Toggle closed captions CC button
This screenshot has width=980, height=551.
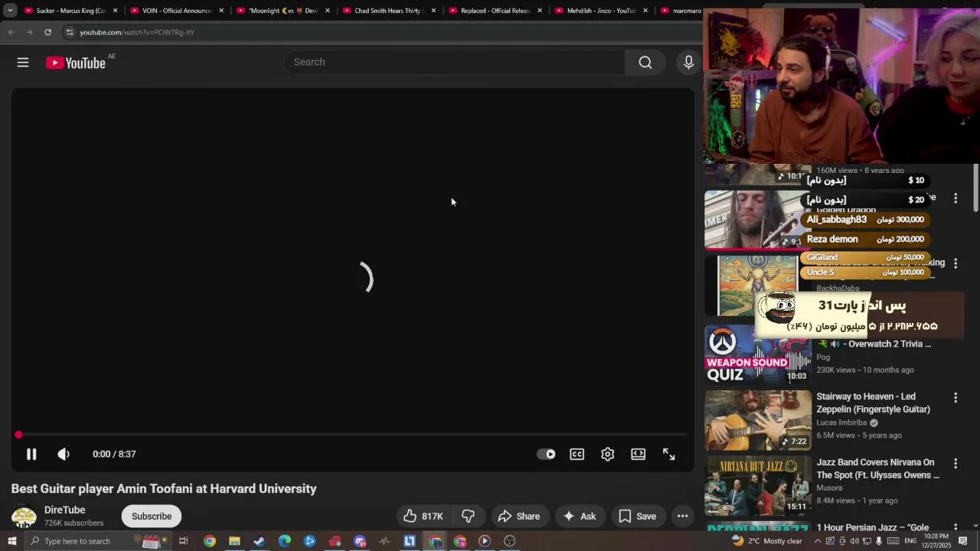[577, 454]
